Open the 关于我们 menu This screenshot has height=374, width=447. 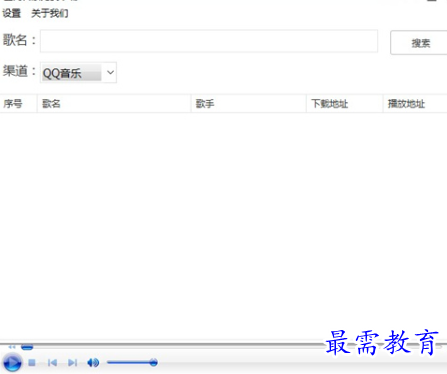coord(50,13)
